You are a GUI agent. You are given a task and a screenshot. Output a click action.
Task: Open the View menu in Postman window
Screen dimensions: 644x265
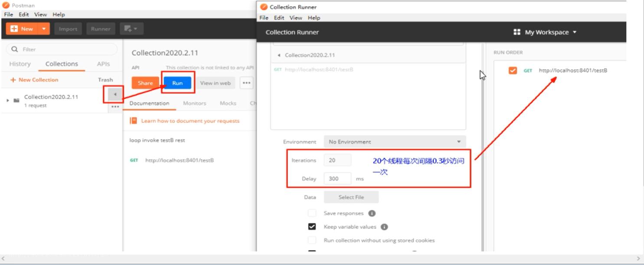click(41, 14)
